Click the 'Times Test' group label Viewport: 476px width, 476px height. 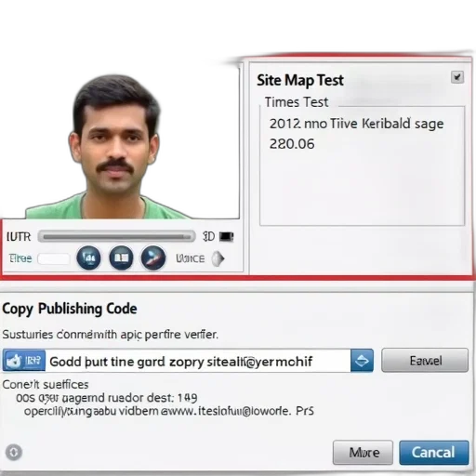tap(297, 102)
